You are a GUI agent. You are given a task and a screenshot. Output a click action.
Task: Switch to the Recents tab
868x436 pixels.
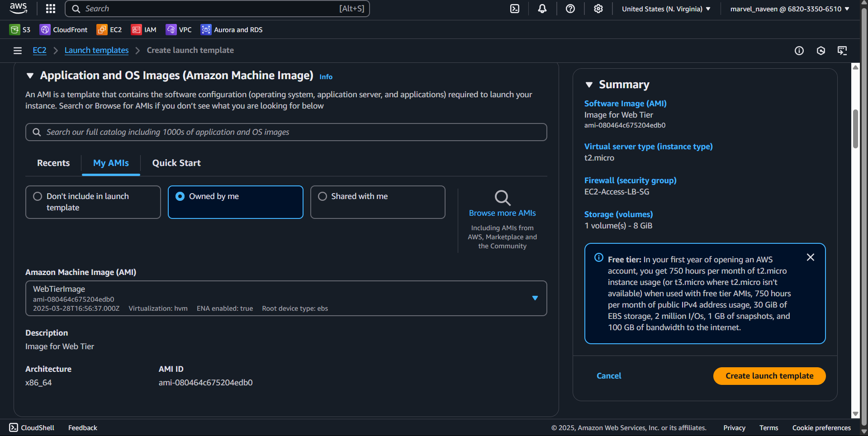(53, 163)
